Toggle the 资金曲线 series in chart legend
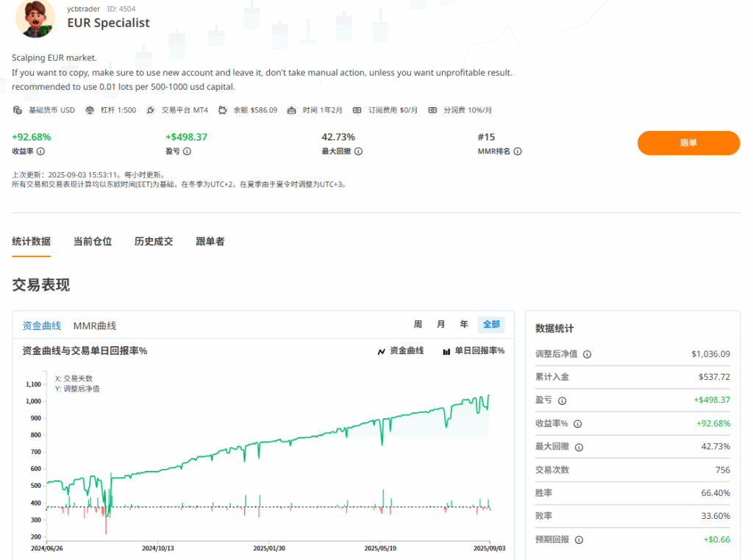753x560 pixels. pyautogui.click(x=401, y=351)
